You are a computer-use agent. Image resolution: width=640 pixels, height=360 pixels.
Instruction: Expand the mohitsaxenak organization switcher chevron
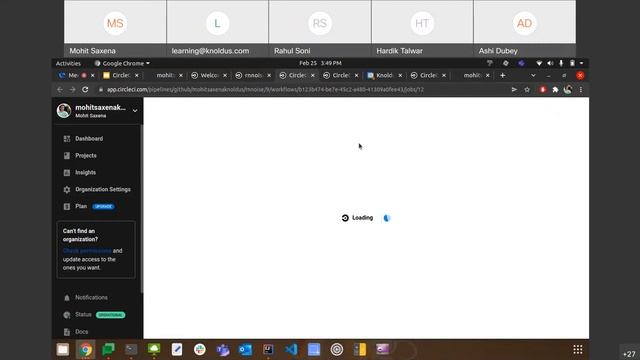135,111
